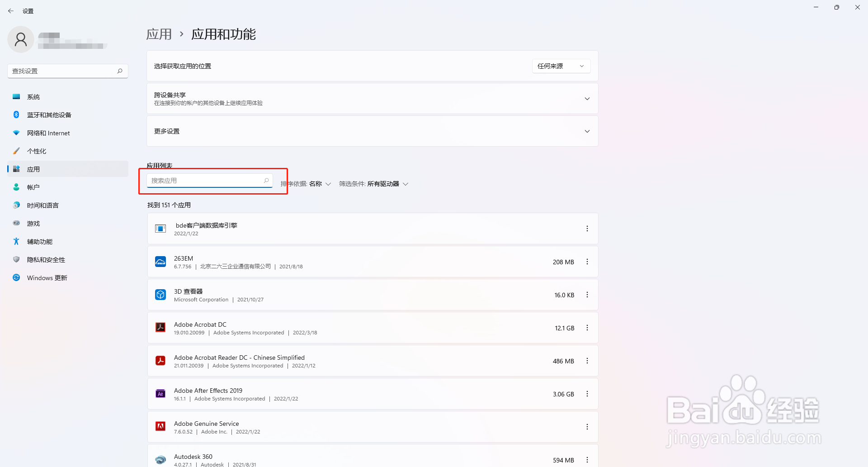The width and height of the screenshot is (868, 467).
Task: Open 游戏 settings
Action: [68, 224]
